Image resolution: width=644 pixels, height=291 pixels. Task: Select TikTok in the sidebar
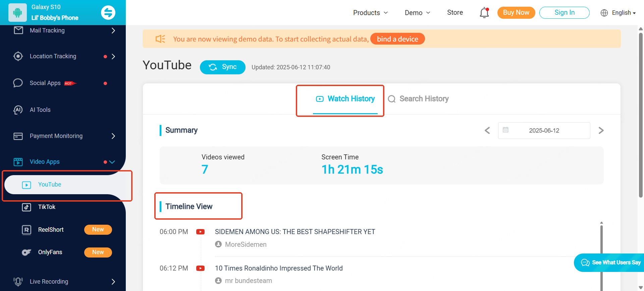click(x=47, y=207)
